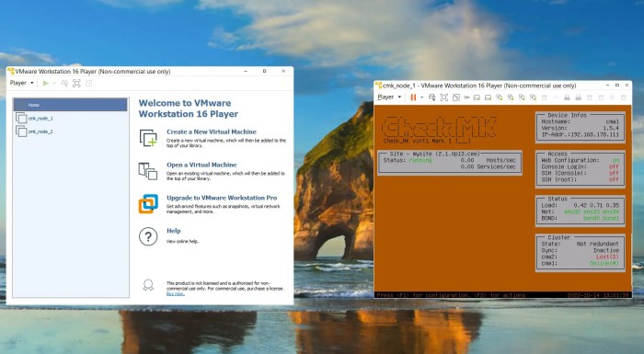Click the Open a Virtual Machine icon
The height and width of the screenshot is (354, 644).
pos(148,171)
